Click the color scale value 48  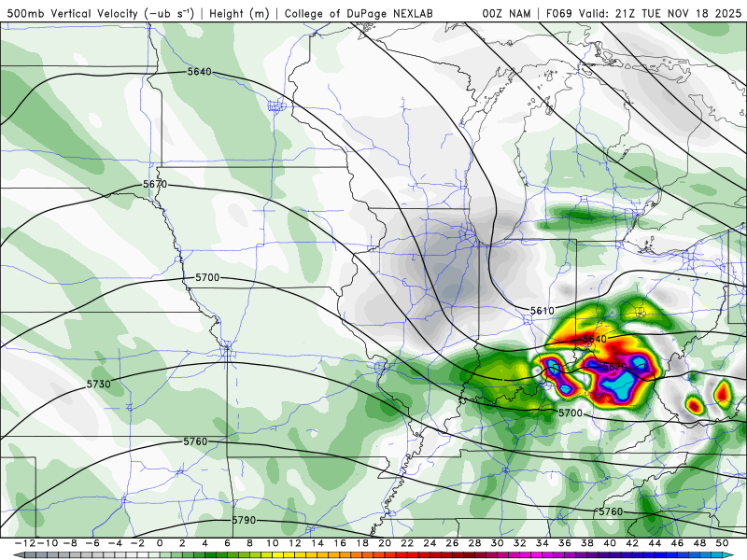[x=699, y=543]
